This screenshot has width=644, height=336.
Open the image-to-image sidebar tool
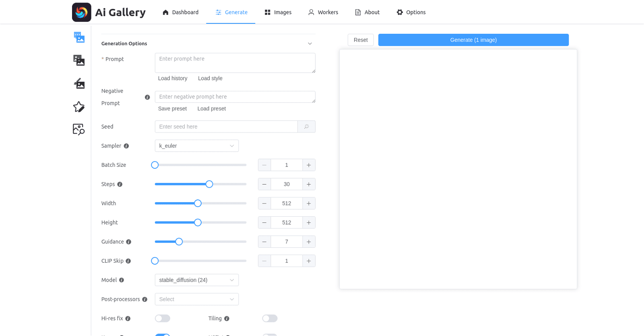(x=79, y=60)
